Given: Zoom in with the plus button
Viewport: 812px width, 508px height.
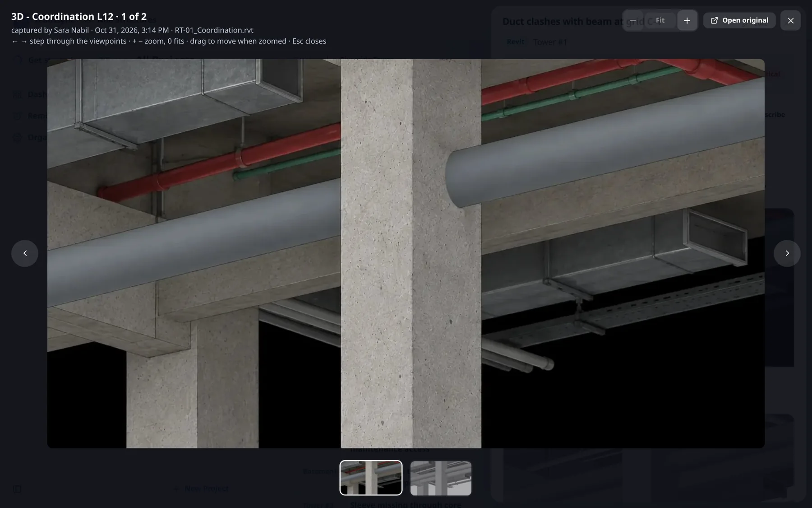Looking at the screenshot, I should click(687, 20).
